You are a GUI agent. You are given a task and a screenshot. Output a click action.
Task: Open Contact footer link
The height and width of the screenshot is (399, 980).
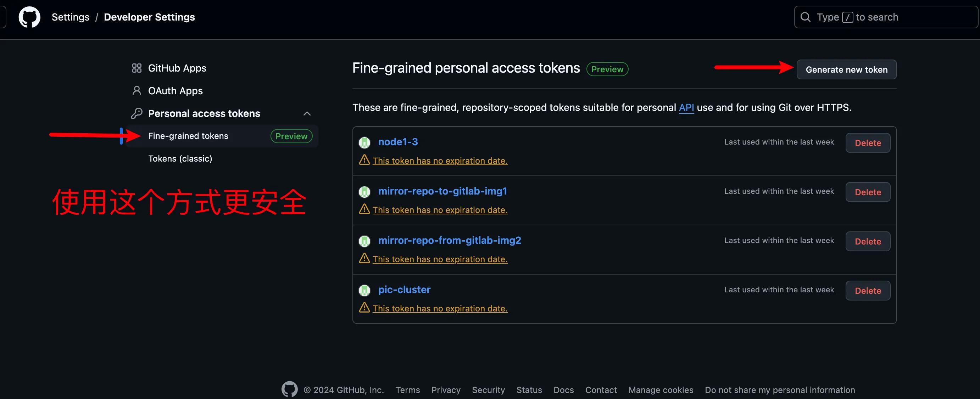(601, 390)
